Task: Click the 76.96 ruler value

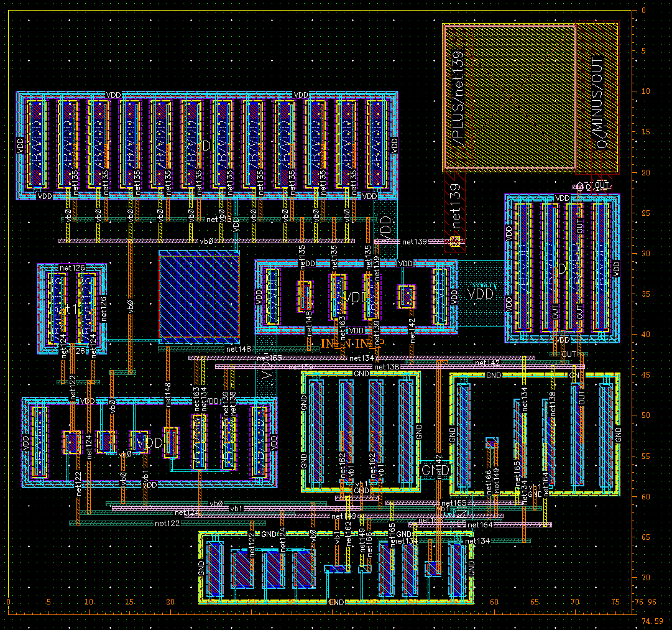Action: click(x=645, y=601)
